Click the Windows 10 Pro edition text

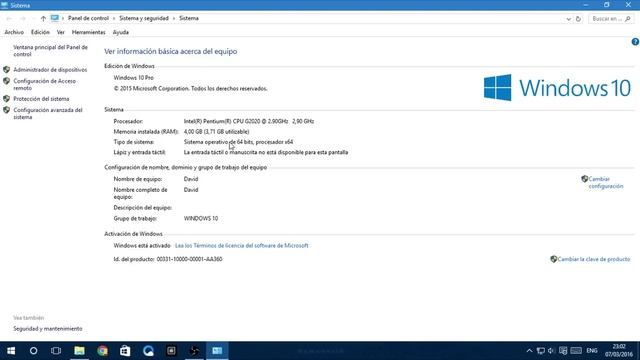pyautogui.click(x=133, y=78)
